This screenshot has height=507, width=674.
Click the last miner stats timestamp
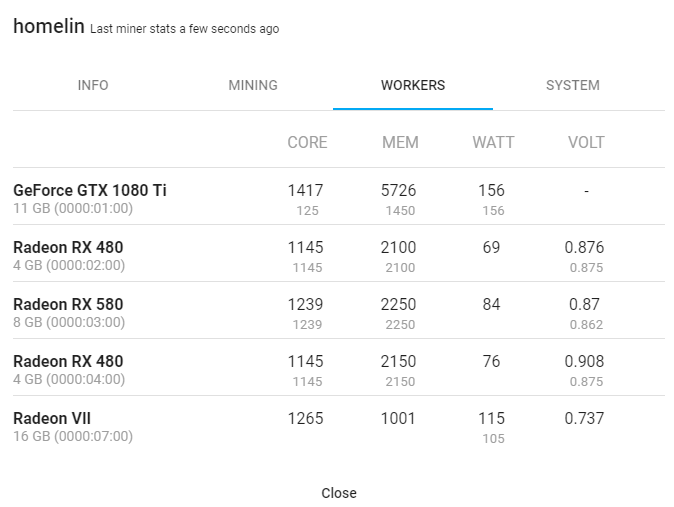click(184, 29)
